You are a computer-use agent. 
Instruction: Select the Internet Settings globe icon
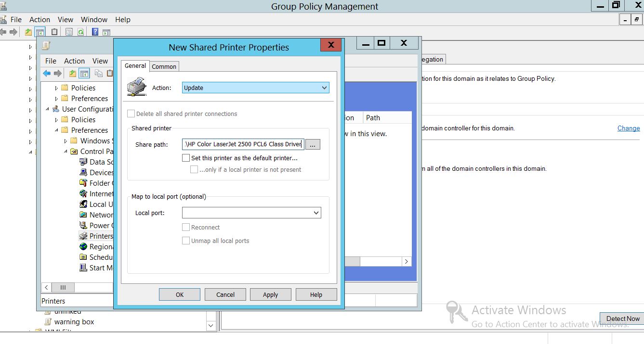(x=83, y=194)
